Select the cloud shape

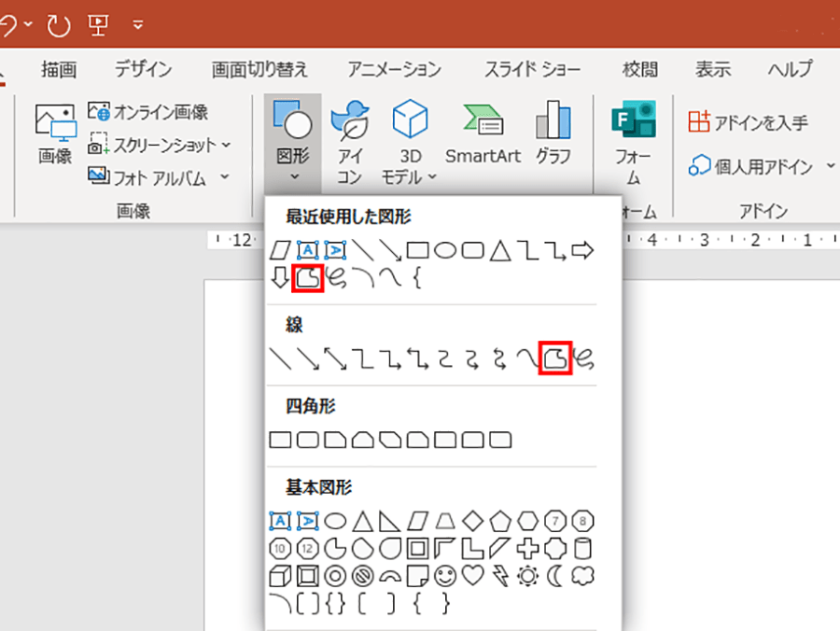582,576
